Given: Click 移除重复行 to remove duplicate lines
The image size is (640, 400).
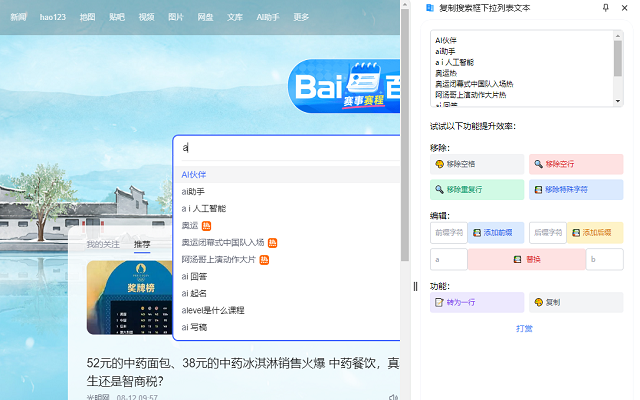Looking at the screenshot, I should pos(477,189).
